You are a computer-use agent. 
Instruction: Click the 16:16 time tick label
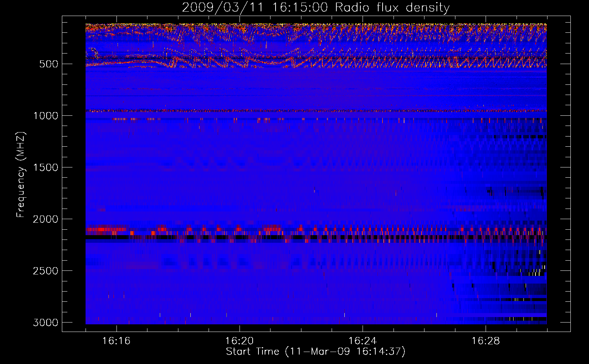click(x=116, y=341)
